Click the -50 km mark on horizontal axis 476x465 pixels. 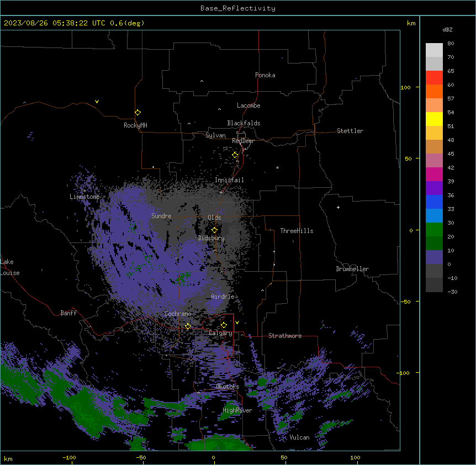[141, 457]
